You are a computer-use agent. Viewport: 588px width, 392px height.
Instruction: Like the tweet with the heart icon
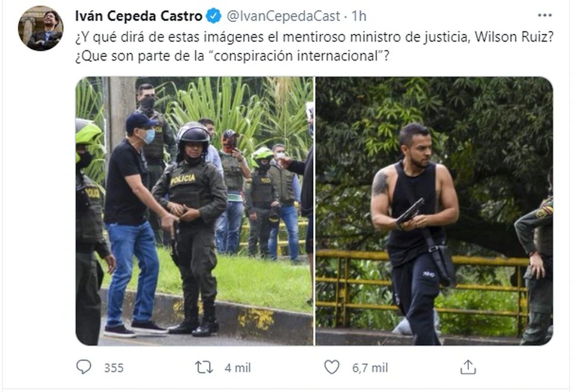click(x=332, y=367)
